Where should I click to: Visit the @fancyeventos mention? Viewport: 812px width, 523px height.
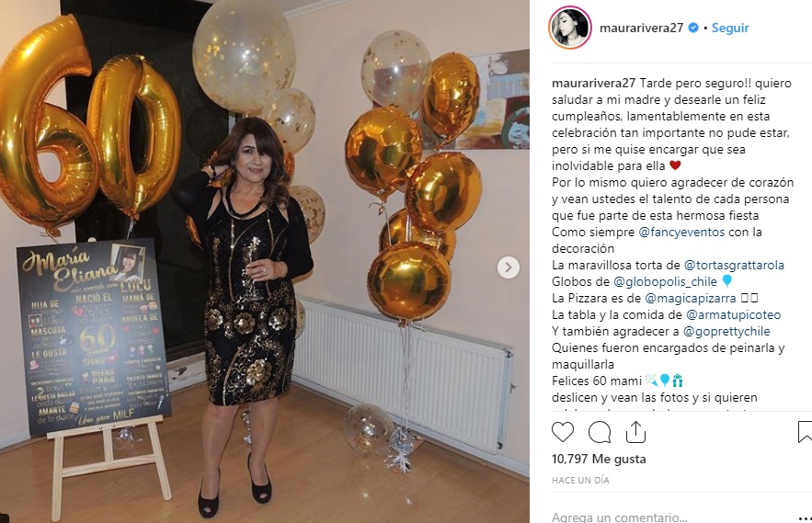click(x=681, y=232)
